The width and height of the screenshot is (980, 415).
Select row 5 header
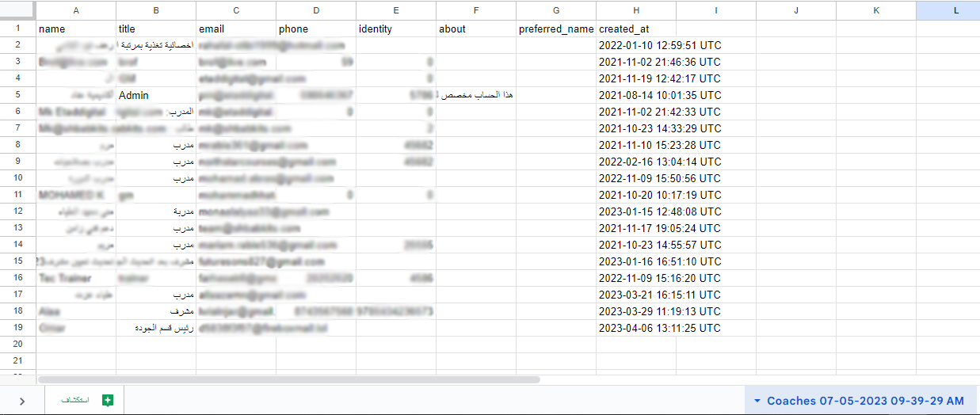click(17, 95)
